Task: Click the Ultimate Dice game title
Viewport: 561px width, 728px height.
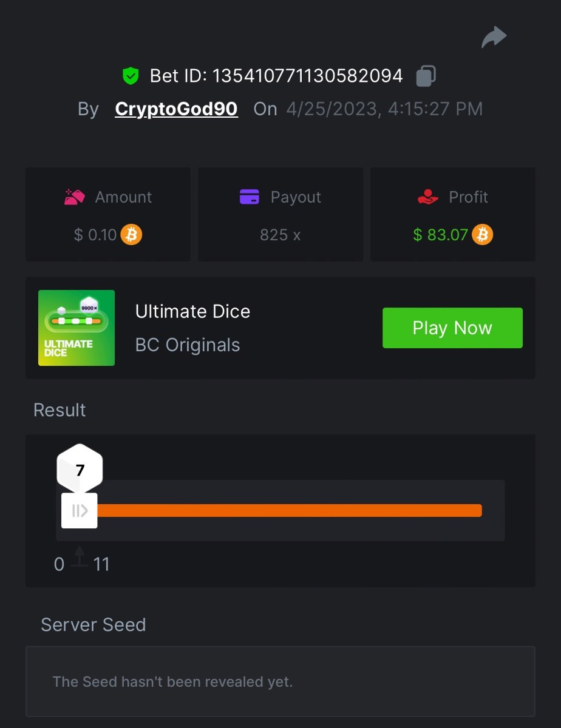Action: pos(192,312)
